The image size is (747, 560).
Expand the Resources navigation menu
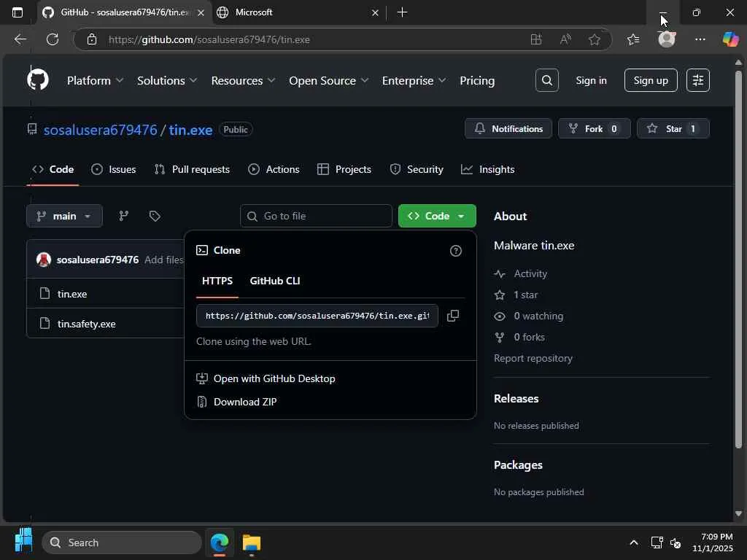243,80
